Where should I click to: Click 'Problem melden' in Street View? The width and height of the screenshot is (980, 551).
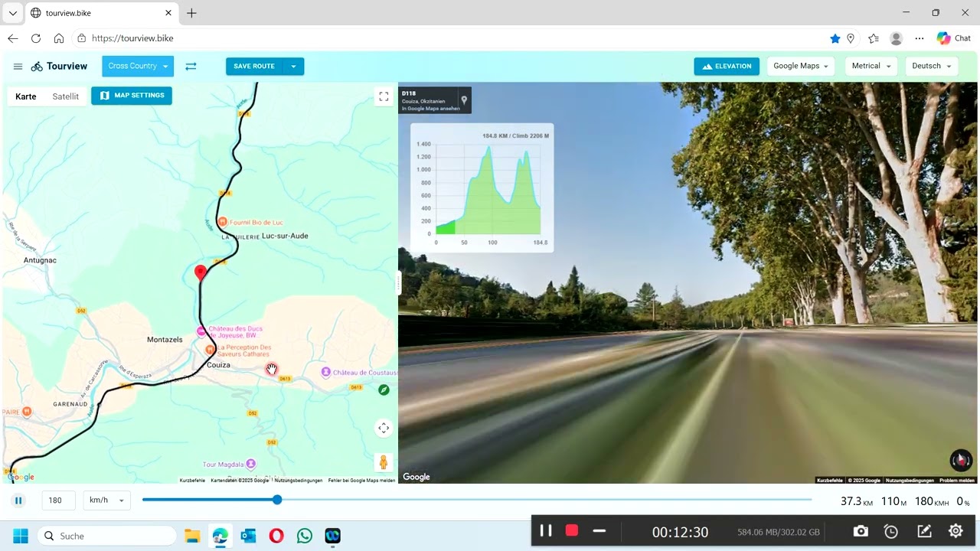(957, 481)
